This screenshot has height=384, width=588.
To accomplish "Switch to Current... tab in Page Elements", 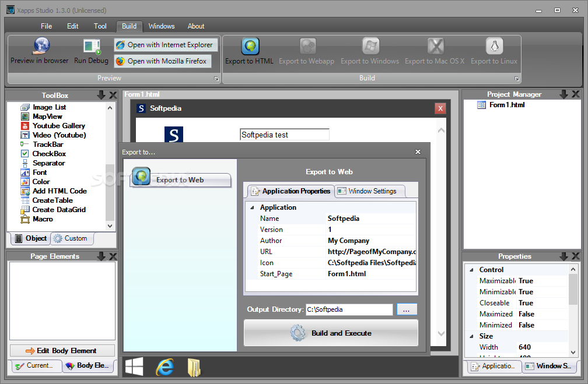I will pyautogui.click(x=37, y=365).
